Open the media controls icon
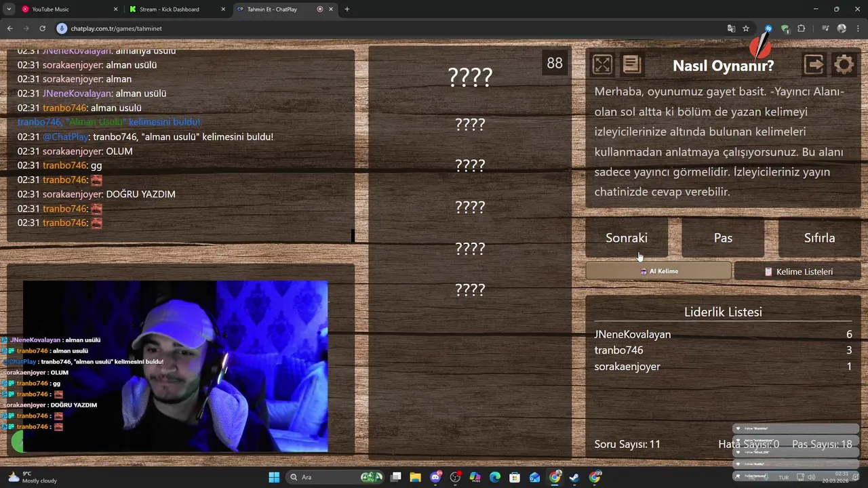Image resolution: width=868 pixels, height=488 pixels. [825, 28]
